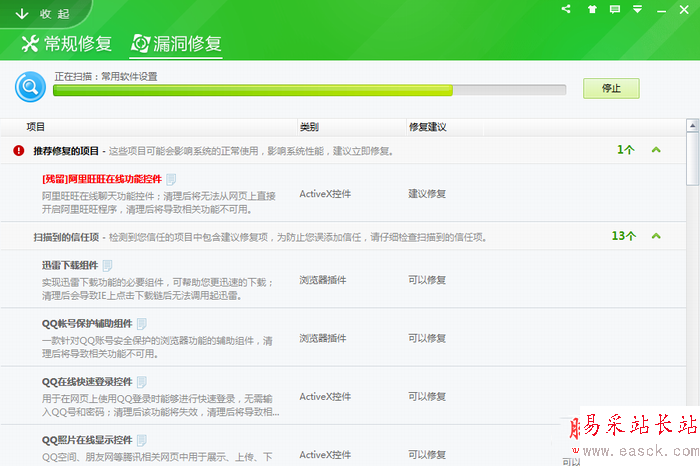Click 浏览器插件 category of QQ帐号保护辅助组件

[x=323, y=338]
